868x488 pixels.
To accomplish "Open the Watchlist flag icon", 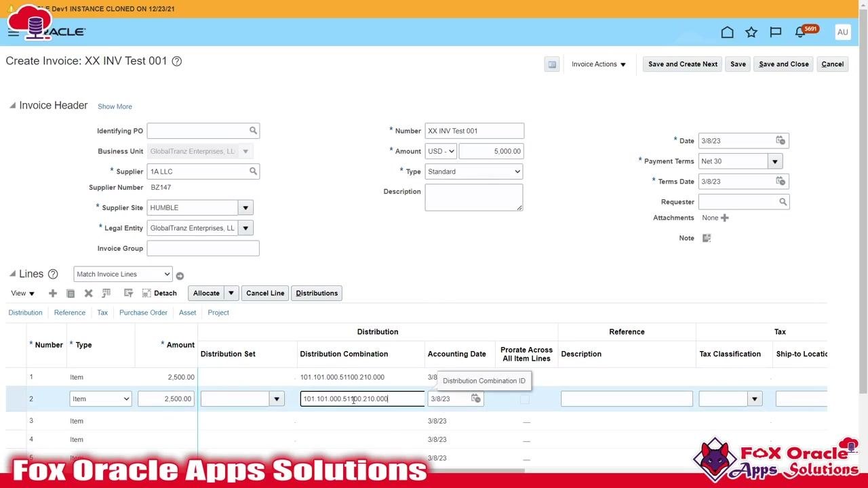I will (x=776, y=32).
